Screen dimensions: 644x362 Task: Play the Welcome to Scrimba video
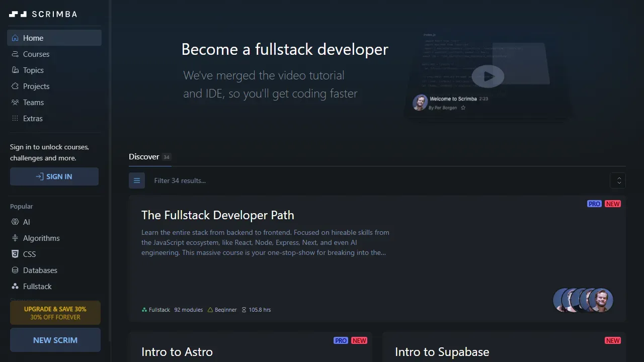488,76
